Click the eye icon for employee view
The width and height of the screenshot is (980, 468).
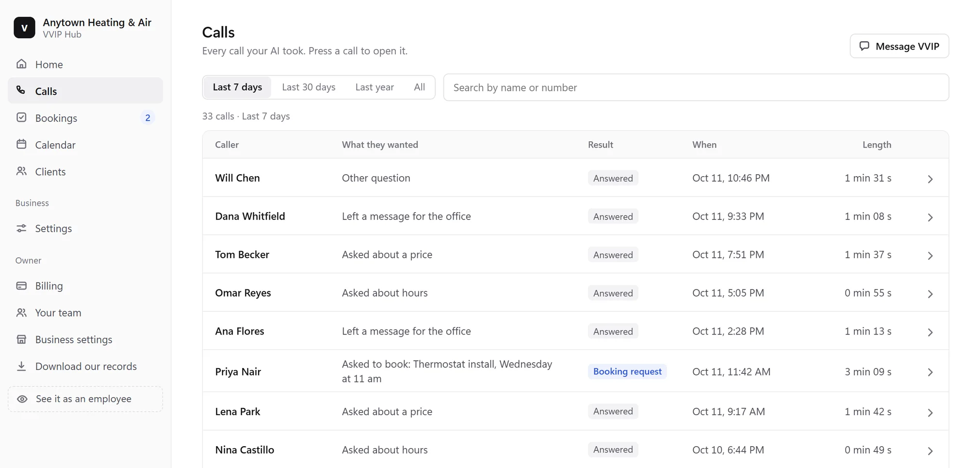click(x=22, y=399)
